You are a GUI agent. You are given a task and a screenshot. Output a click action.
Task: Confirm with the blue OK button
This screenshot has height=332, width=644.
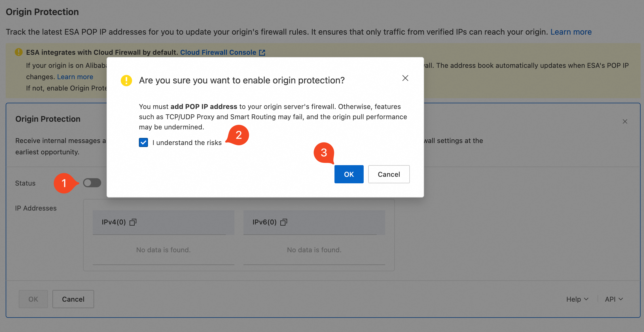click(349, 174)
